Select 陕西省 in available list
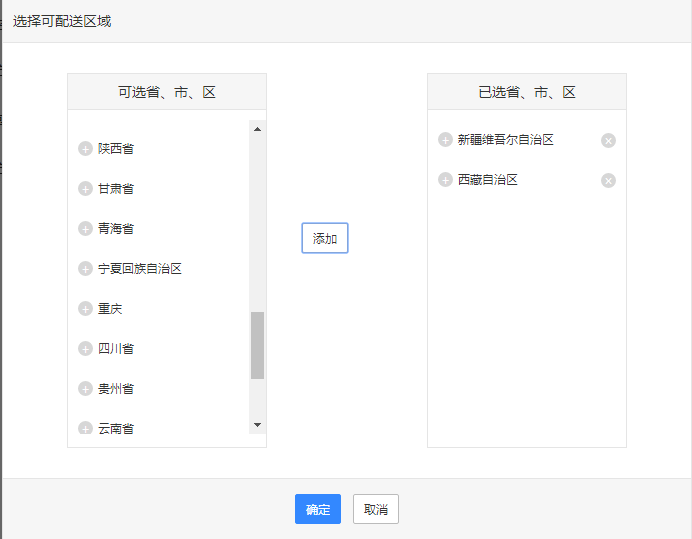692x539 pixels. pos(116,149)
